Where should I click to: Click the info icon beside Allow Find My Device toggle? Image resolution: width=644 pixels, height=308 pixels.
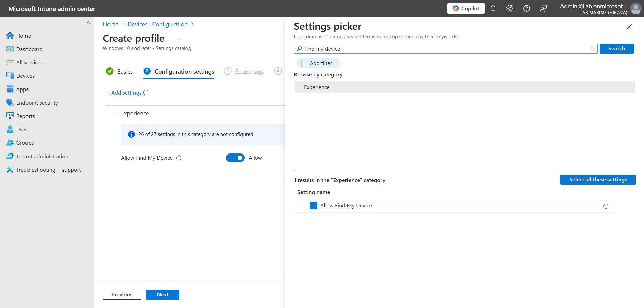[179, 158]
